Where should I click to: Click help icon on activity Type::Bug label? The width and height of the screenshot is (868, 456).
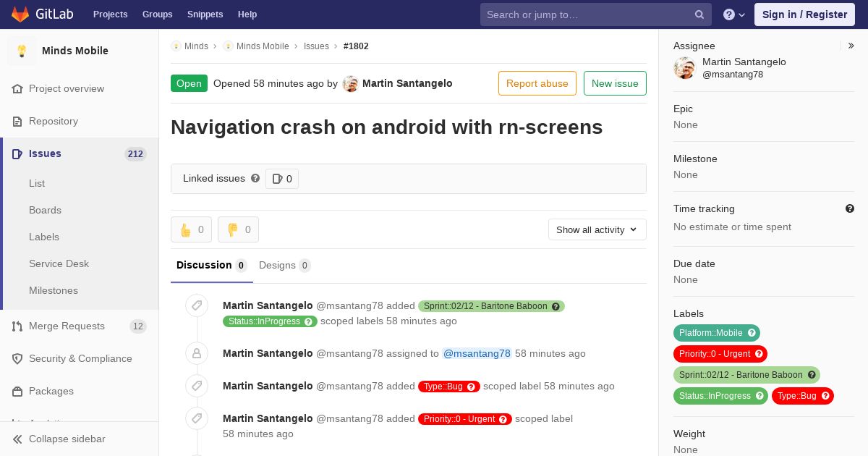(472, 387)
